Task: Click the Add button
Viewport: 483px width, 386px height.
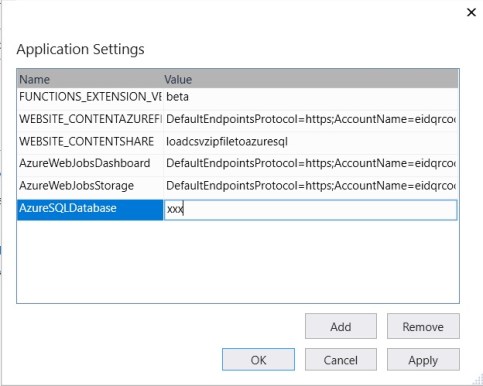Action: (x=341, y=326)
